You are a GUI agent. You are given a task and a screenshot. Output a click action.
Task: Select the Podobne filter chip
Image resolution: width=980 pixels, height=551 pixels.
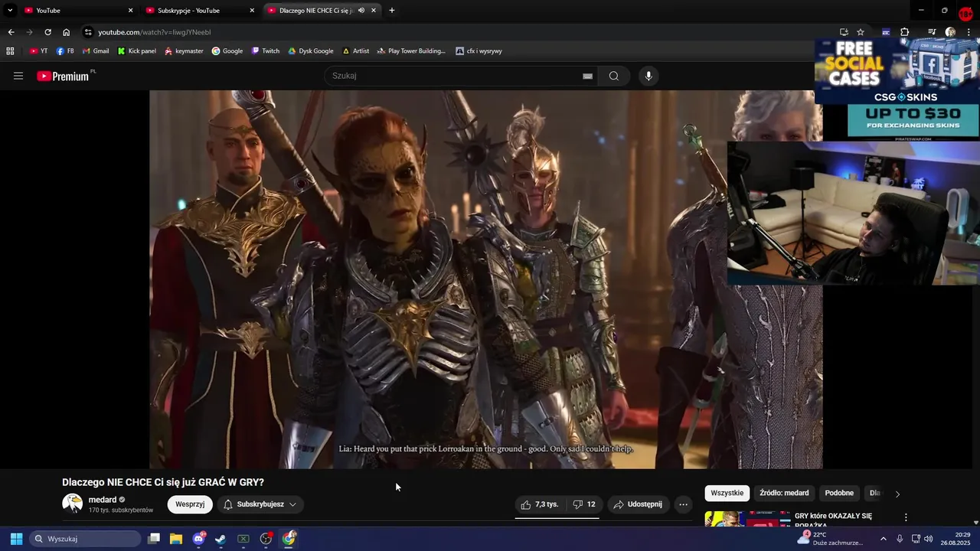tap(839, 493)
